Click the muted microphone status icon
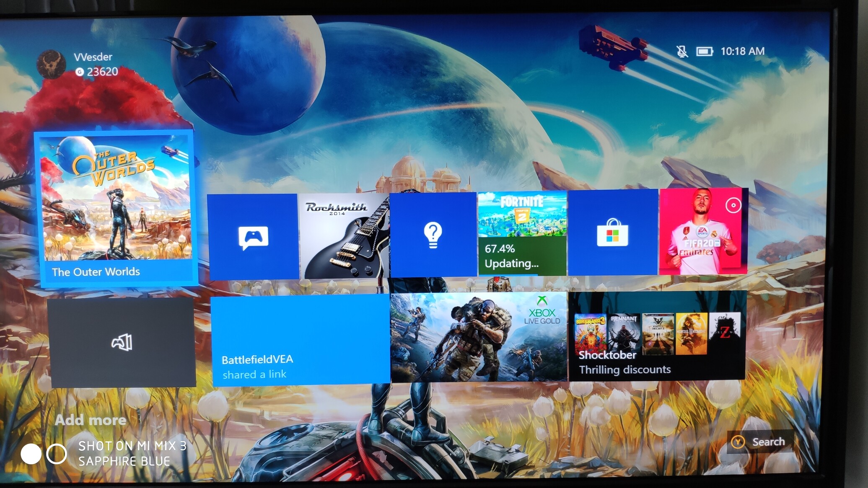The height and width of the screenshot is (488, 868). tap(682, 52)
